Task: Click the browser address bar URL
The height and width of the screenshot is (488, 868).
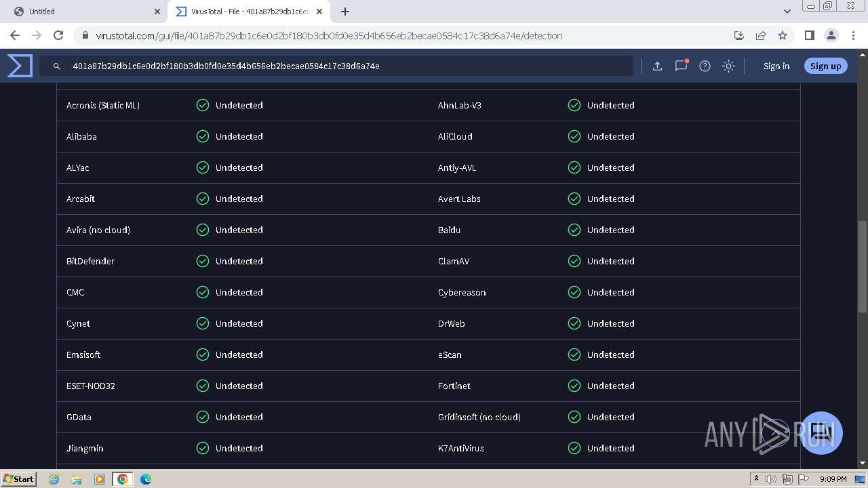Action: click(329, 36)
